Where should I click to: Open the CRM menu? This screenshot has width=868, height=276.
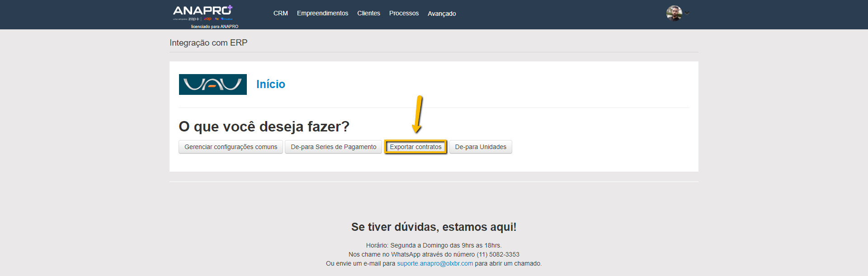click(280, 13)
